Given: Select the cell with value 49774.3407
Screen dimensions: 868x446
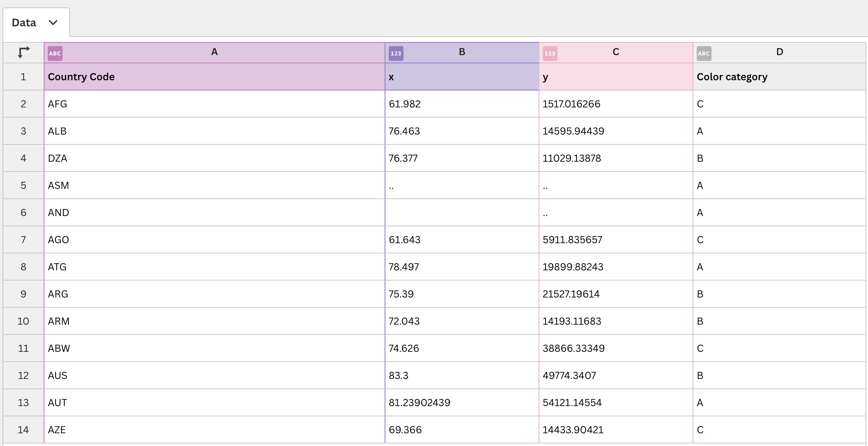Looking at the screenshot, I should (x=616, y=376).
